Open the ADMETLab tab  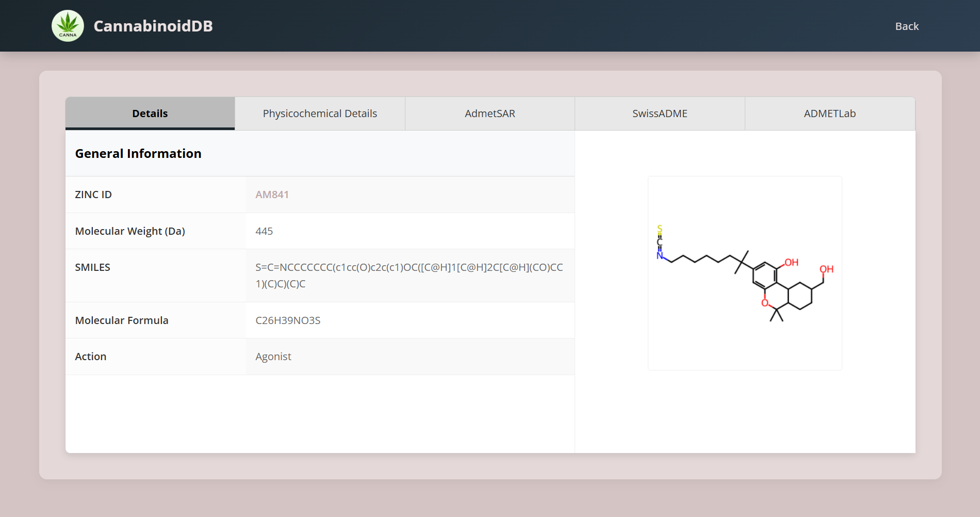pos(829,114)
